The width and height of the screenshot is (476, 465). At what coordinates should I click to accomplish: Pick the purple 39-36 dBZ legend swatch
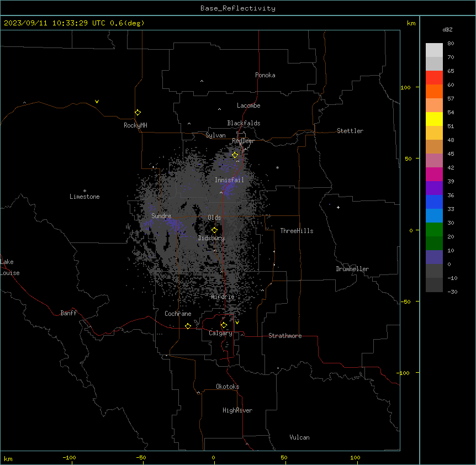pos(434,188)
